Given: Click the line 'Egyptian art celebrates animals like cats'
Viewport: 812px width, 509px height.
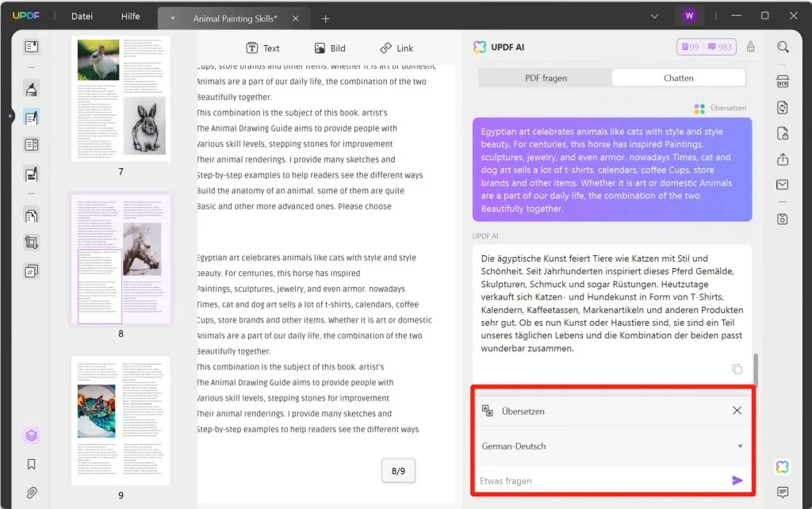Looking at the screenshot, I should [307, 258].
